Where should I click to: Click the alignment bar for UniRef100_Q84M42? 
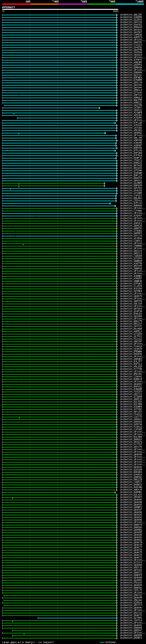(x=54, y=133)
